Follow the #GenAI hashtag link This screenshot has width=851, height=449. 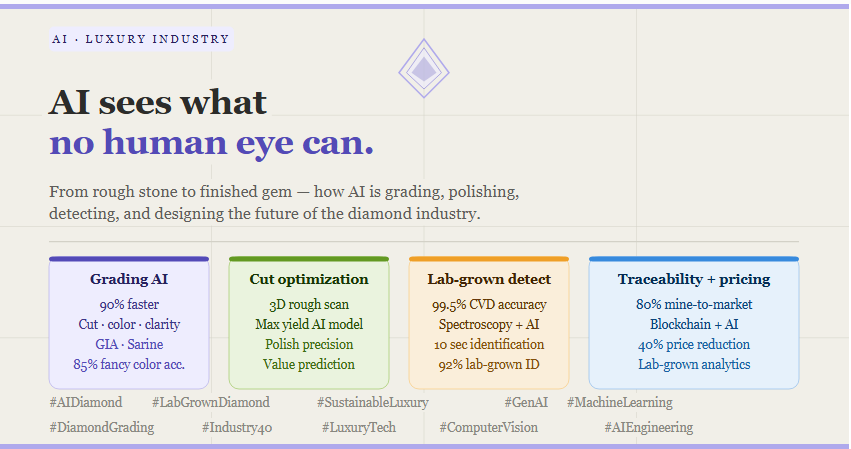click(x=526, y=402)
